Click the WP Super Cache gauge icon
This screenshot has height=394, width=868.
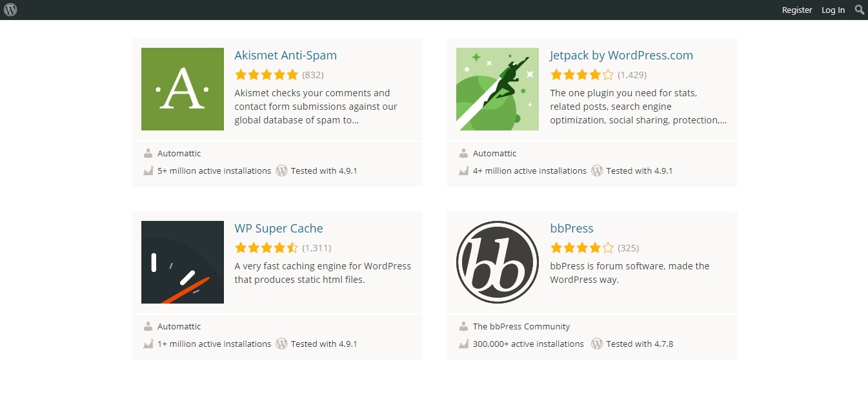[x=183, y=262]
